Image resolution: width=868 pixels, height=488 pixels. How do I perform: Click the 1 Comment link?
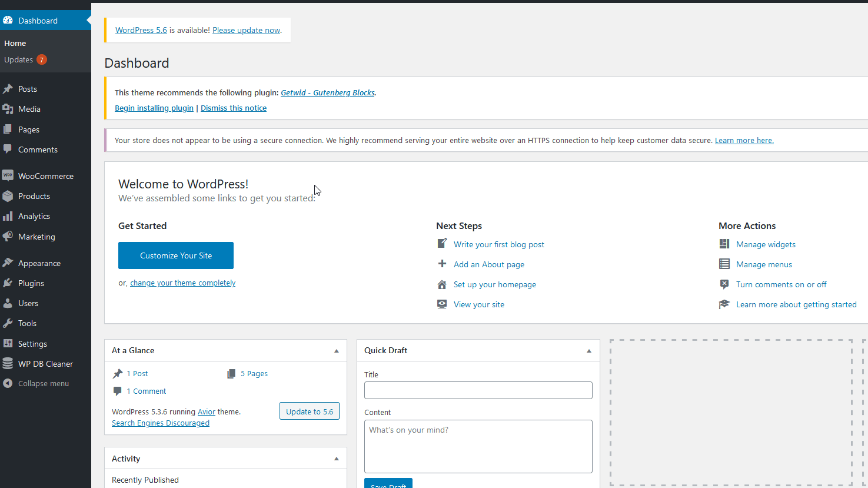point(147,391)
